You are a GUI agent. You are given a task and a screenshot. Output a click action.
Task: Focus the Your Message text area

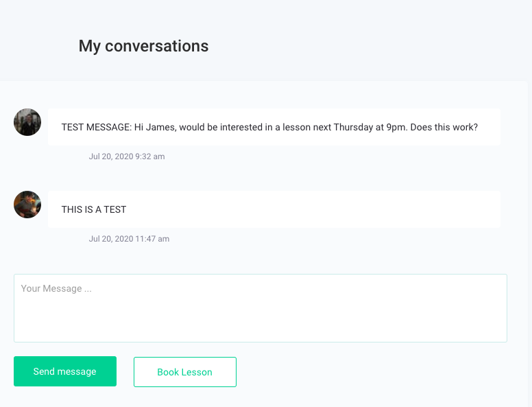(261, 308)
